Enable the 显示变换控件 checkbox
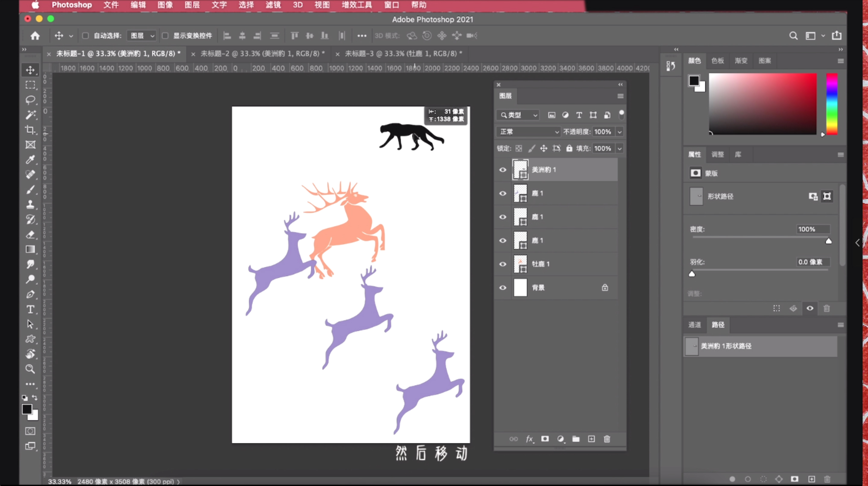 tap(165, 36)
